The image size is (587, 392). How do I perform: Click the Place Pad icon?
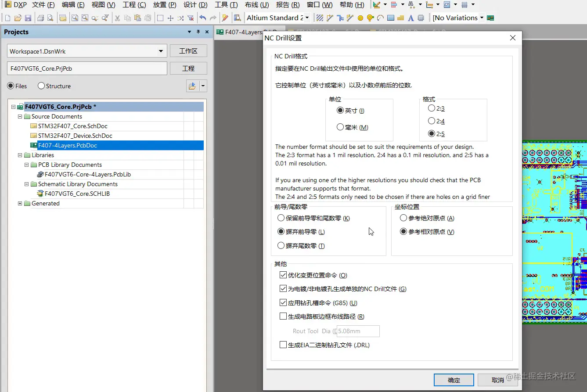[360, 18]
